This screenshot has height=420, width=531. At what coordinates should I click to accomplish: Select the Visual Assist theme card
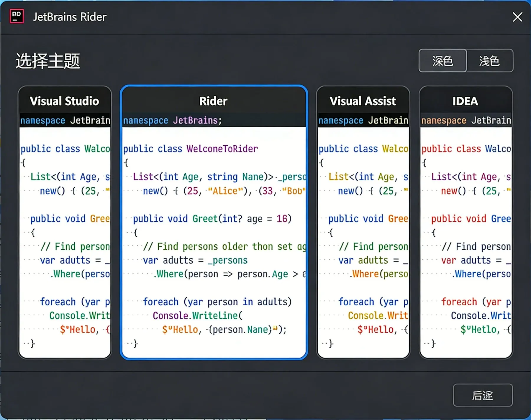363,223
